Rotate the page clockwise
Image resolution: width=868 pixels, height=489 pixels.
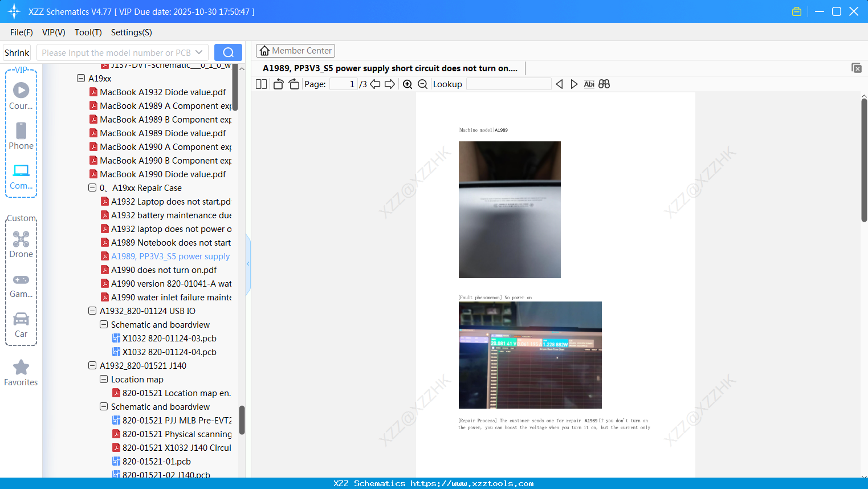click(x=294, y=84)
